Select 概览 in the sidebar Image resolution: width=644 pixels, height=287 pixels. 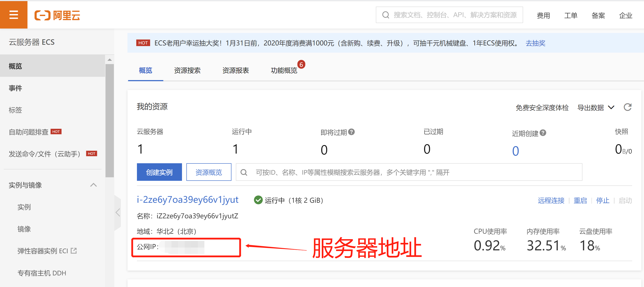click(53, 66)
